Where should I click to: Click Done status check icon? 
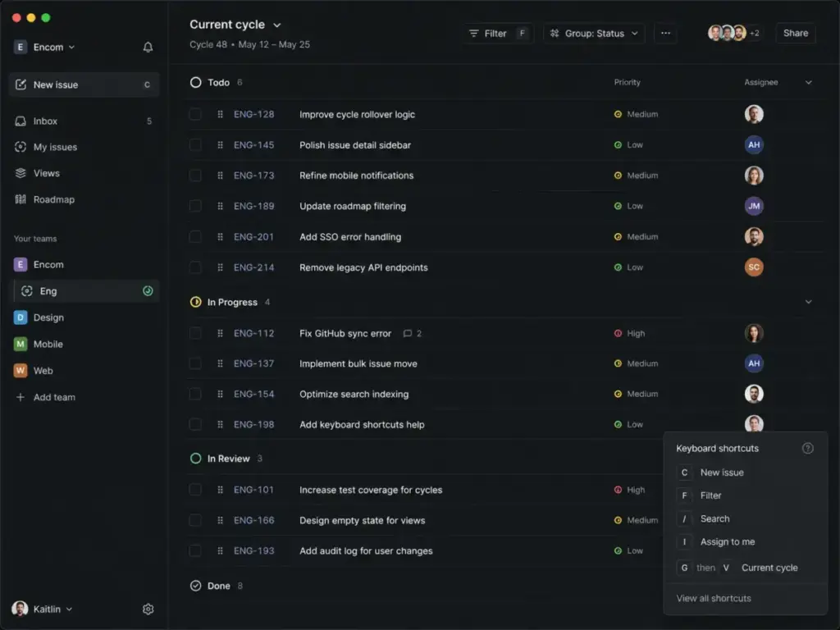(x=195, y=586)
